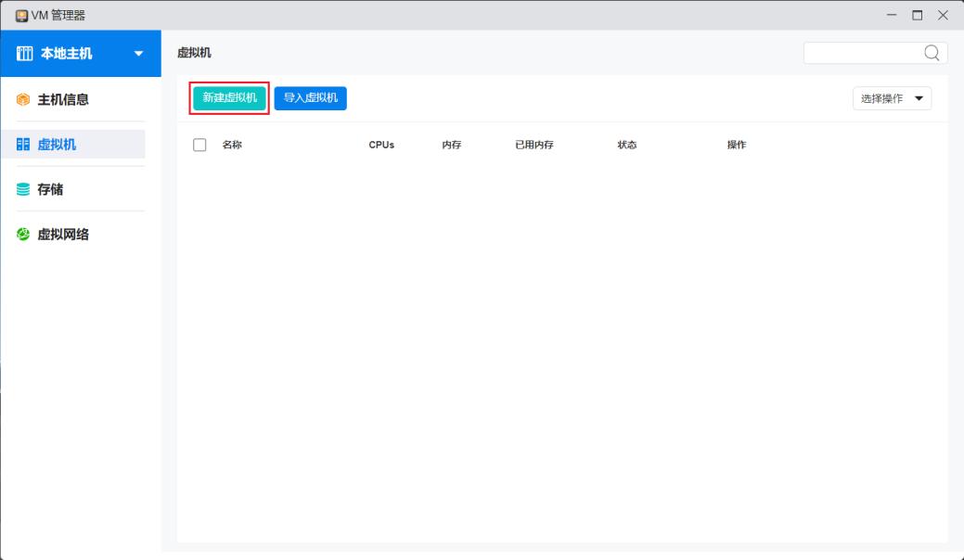Screen dimensions: 964x560
Task: Click the 名称 column header
Action: (x=232, y=145)
